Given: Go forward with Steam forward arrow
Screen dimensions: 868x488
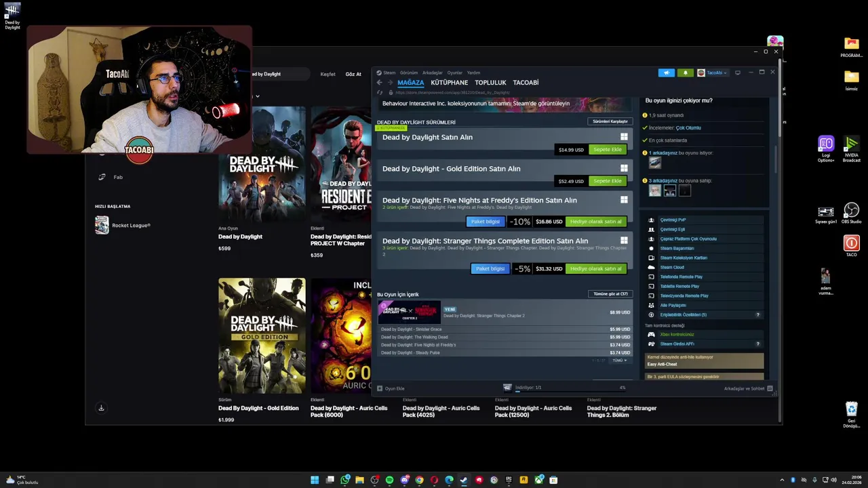Looking at the screenshot, I should (389, 83).
